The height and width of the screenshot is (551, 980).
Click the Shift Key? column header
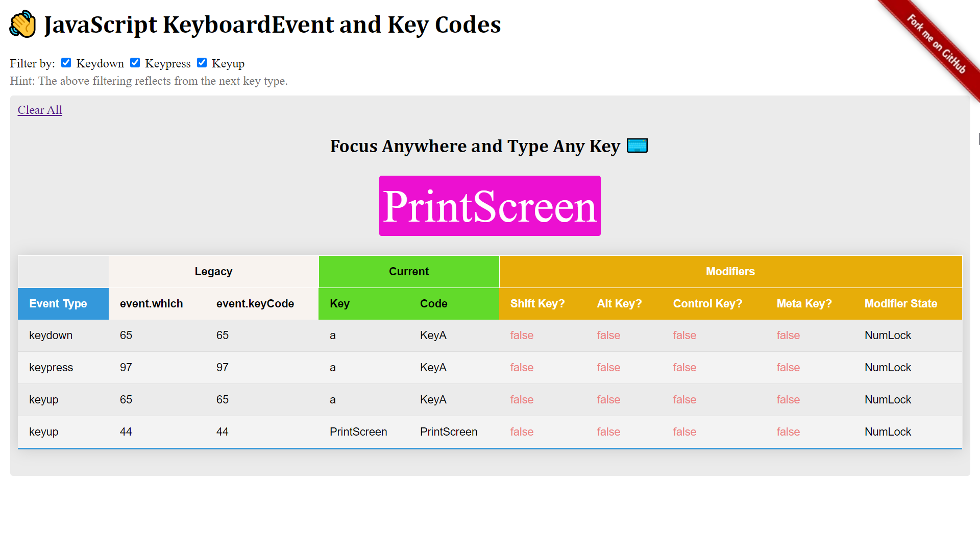(x=537, y=303)
